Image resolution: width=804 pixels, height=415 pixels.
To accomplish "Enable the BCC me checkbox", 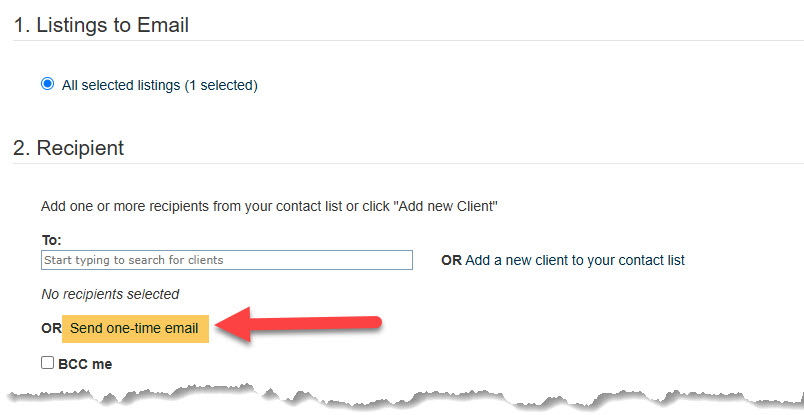I will pyautogui.click(x=48, y=363).
